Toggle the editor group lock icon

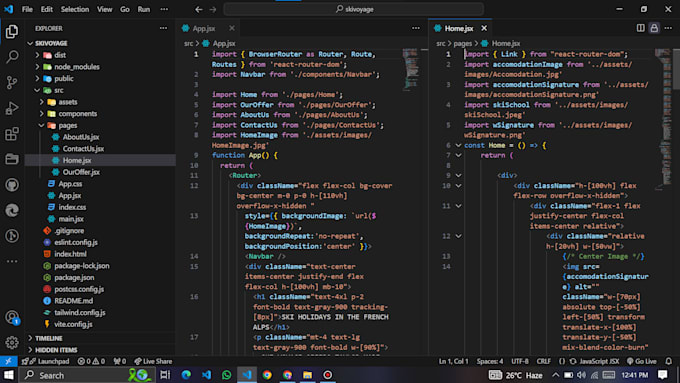click(x=654, y=28)
